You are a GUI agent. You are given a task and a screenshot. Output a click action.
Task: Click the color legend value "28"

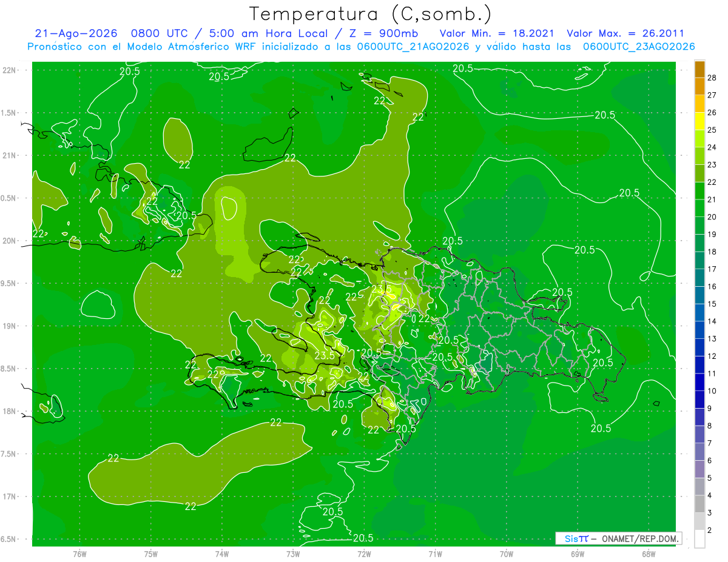click(712, 78)
